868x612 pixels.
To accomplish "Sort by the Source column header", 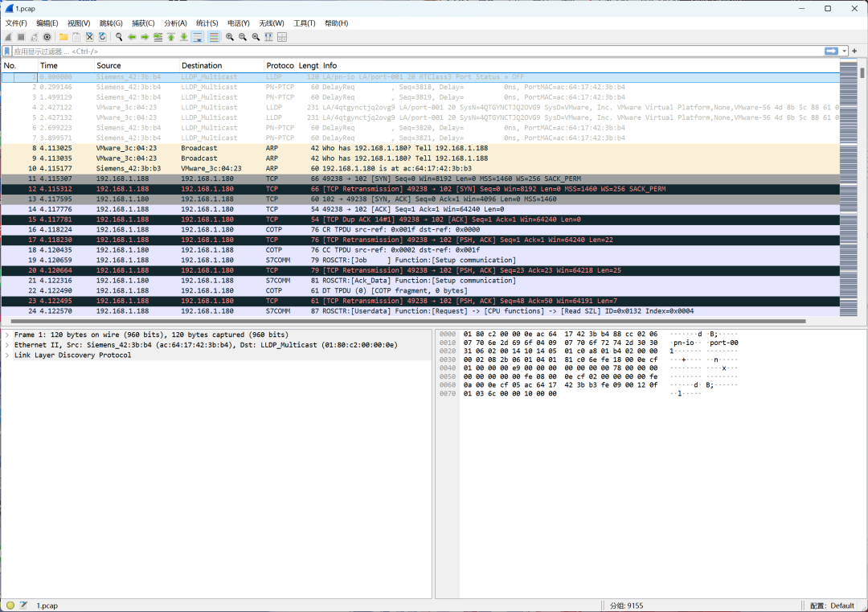I will click(137, 65).
